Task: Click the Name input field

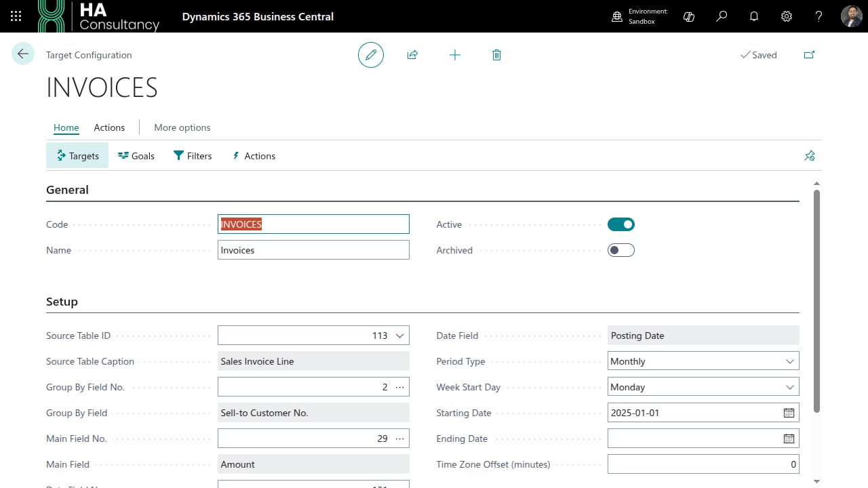Action: click(313, 250)
